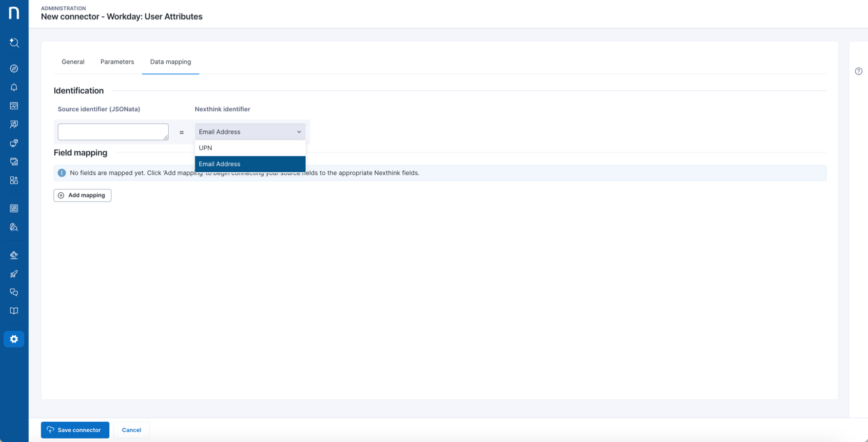Switch to the General tab

point(73,62)
